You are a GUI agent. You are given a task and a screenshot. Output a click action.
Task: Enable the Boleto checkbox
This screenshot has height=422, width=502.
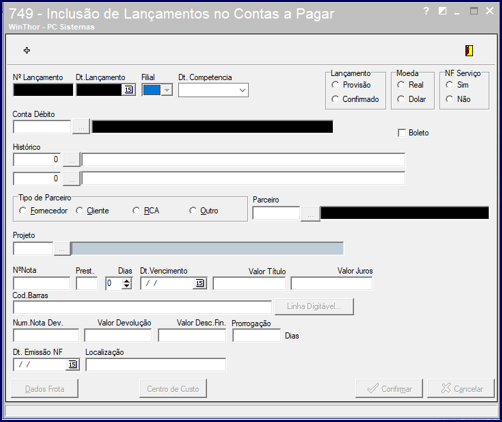coord(402,133)
